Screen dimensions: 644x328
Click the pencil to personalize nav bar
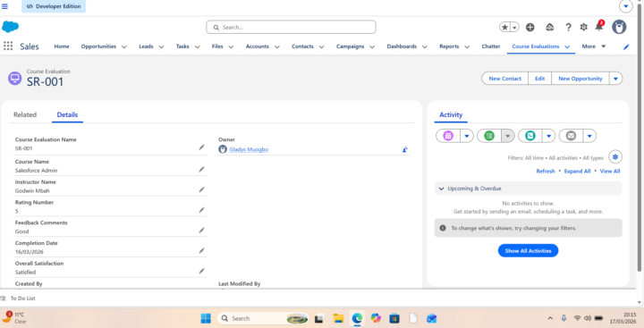[626, 46]
